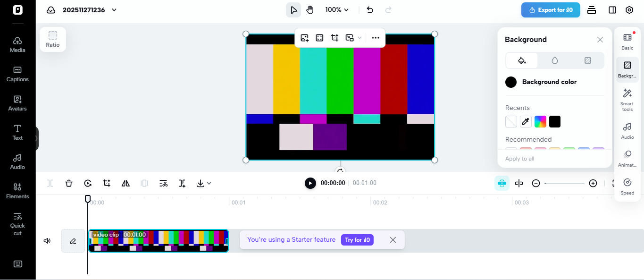Screen dimensions: 644x280
Task: Expand the background options dropdown on floating toolbar
Action: click(x=360, y=38)
